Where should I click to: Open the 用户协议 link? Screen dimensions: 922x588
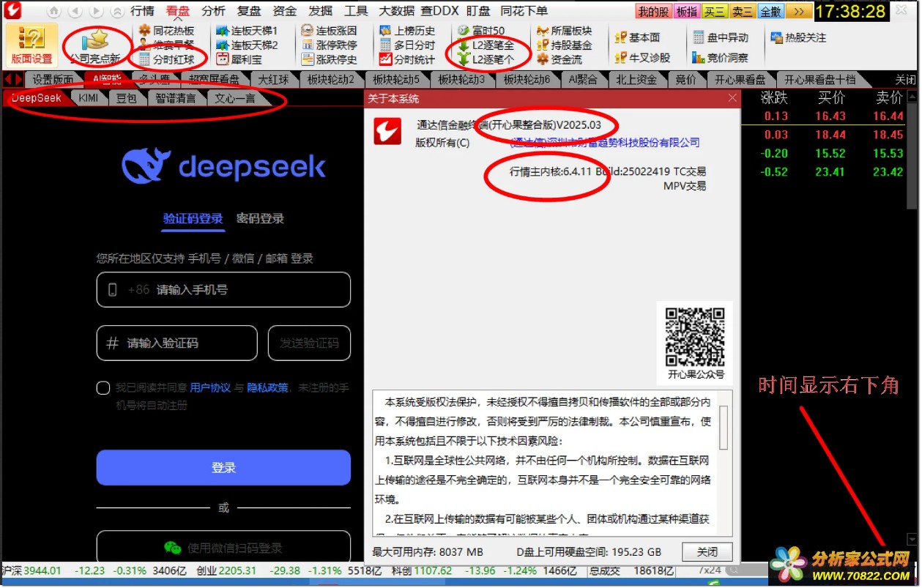210,387
